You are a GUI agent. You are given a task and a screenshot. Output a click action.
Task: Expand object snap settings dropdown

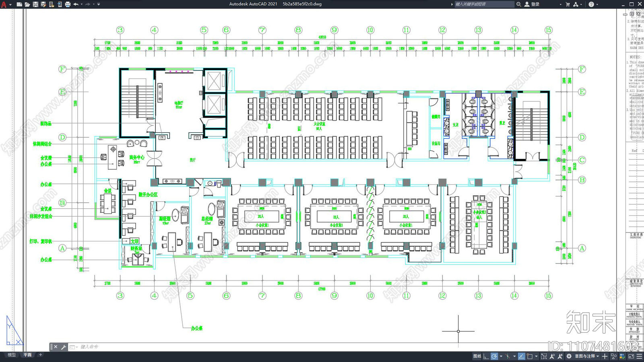536,356
